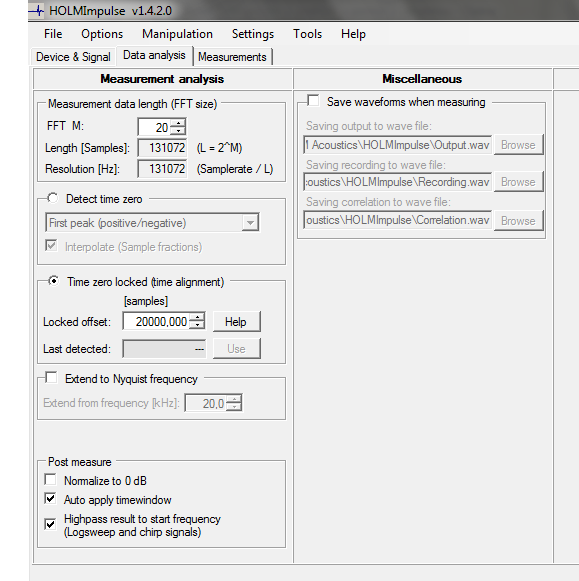The width and height of the screenshot is (579, 581).
Task: Click the Last detected field
Action: (164, 349)
